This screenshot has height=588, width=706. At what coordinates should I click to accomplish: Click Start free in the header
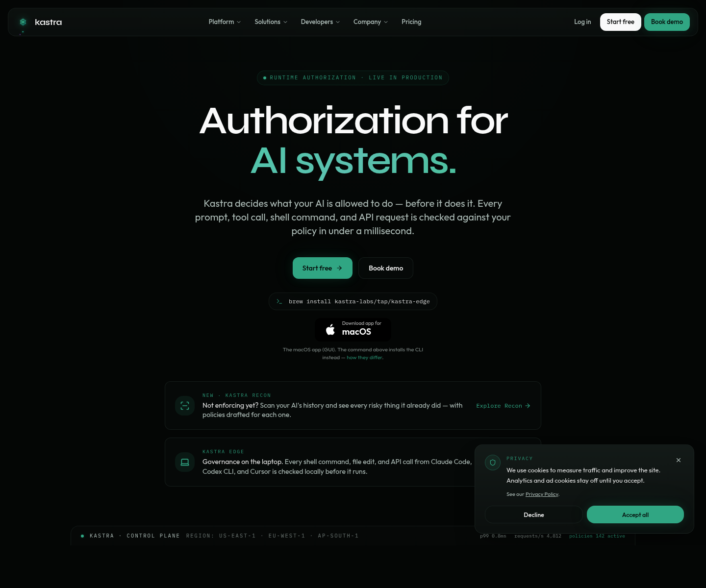coord(621,22)
